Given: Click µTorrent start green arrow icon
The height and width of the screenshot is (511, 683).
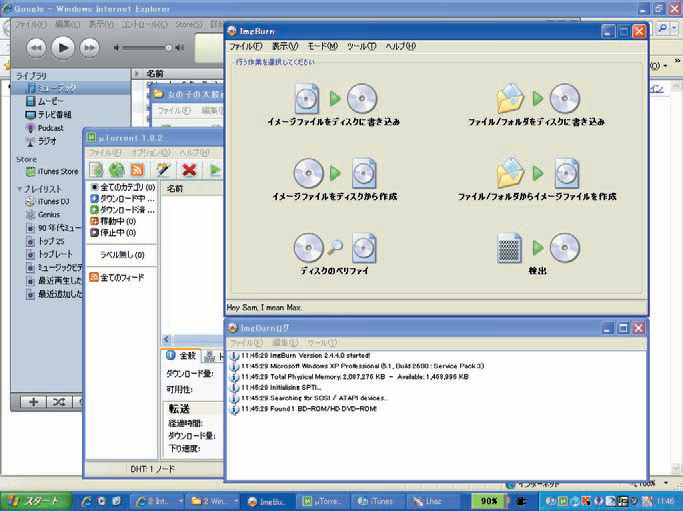Looking at the screenshot, I should pyautogui.click(x=215, y=169).
